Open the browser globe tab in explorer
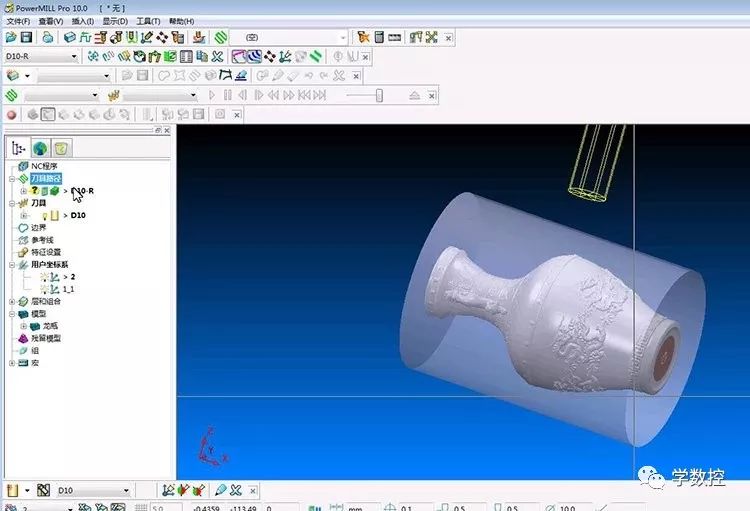Screen dimensions: 750x511 [41, 148]
